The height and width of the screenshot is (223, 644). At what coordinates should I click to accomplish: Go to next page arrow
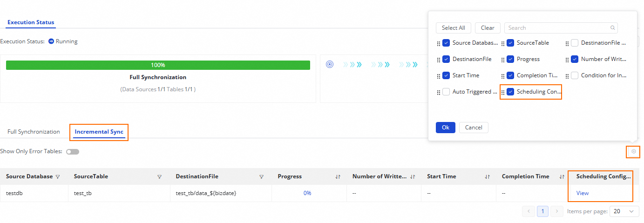(557, 211)
